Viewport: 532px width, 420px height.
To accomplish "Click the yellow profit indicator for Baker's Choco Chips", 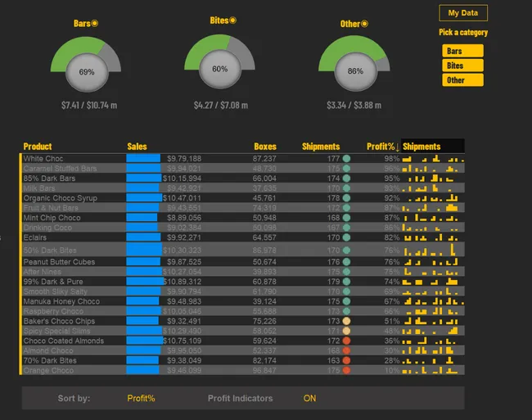I will [x=346, y=321].
